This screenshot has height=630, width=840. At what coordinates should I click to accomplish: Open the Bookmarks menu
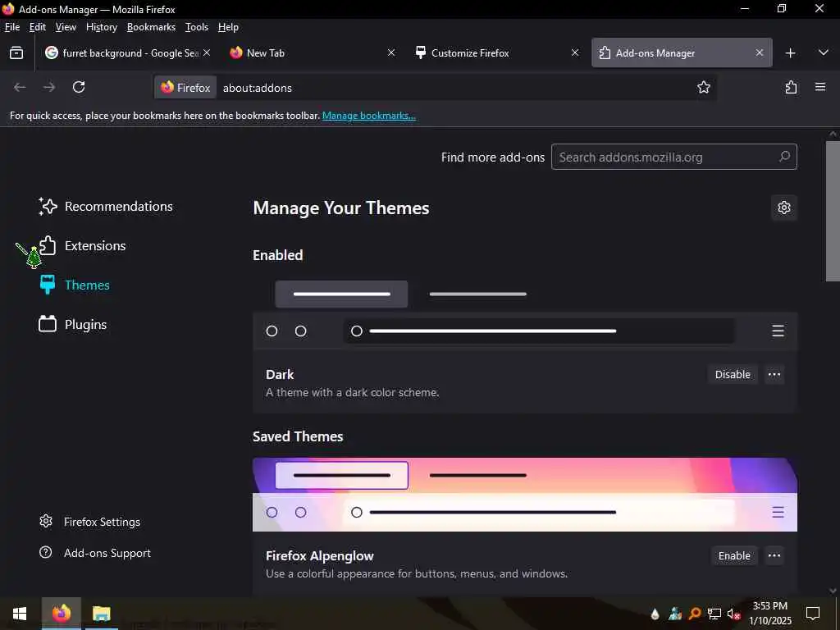tap(151, 27)
